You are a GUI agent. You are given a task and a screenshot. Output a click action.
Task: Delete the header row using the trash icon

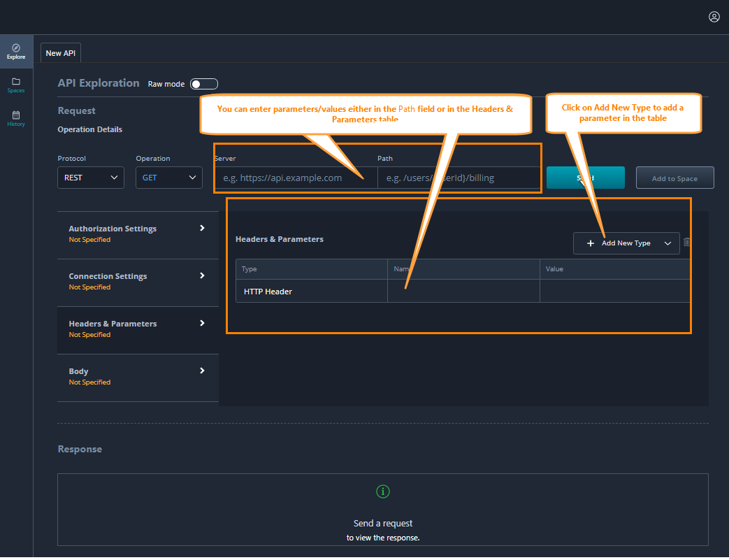(686, 242)
